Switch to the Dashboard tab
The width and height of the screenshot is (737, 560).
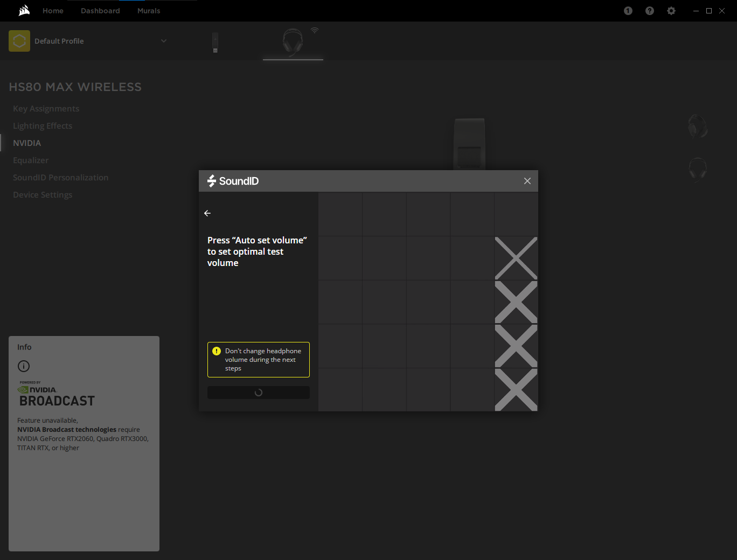(100, 11)
